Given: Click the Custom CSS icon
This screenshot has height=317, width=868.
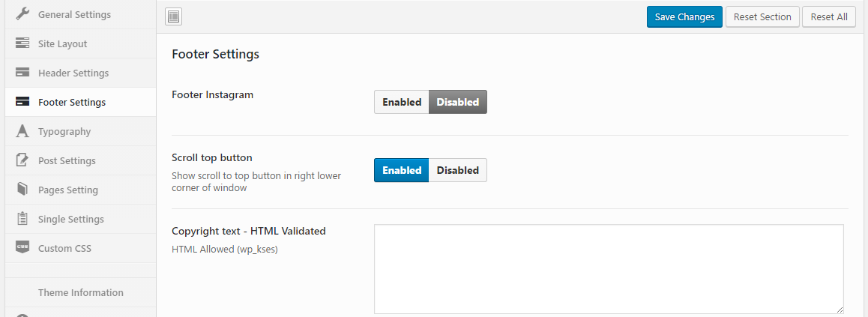Looking at the screenshot, I should (22, 248).
